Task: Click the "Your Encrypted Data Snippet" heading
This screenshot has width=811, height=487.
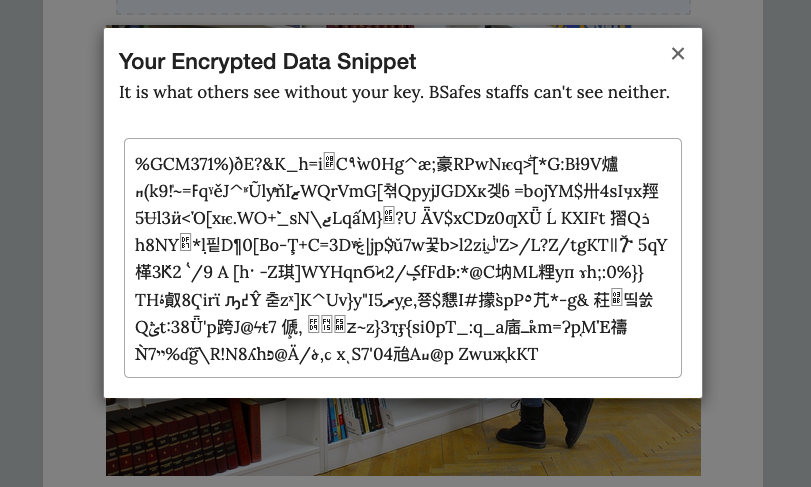Action: [x=267, y=62]
